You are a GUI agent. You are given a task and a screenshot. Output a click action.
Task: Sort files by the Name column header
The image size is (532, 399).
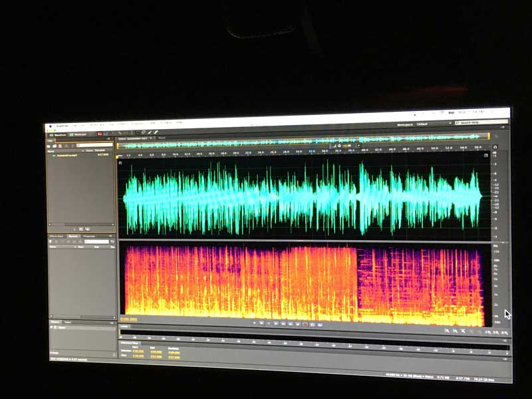[x=51, y=152]
